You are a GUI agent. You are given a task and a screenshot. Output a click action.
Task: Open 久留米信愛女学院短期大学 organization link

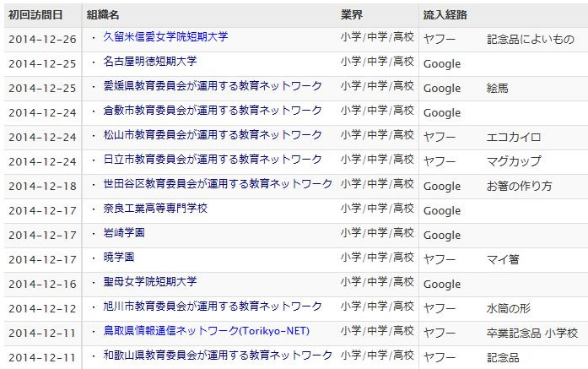tap(165, 37)
